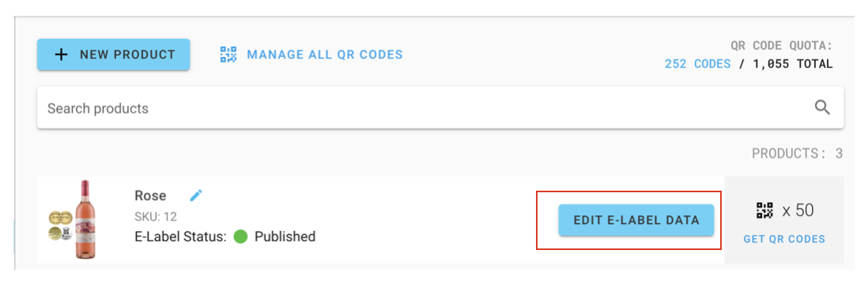The height and width of the screenshot is (288, 868).
Task: Click the Published status text
Action: [285, 237]
